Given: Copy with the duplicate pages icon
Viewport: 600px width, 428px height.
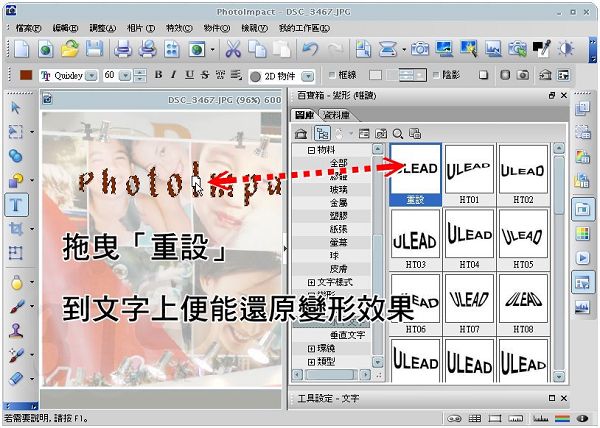Looking at the screenshot, I should click(x=257, y=49).
